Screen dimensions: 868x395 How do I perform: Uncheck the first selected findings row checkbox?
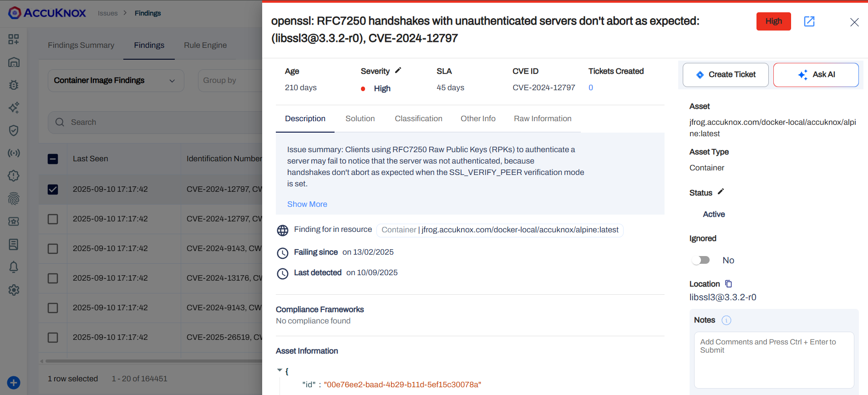(x=53, y=189)
